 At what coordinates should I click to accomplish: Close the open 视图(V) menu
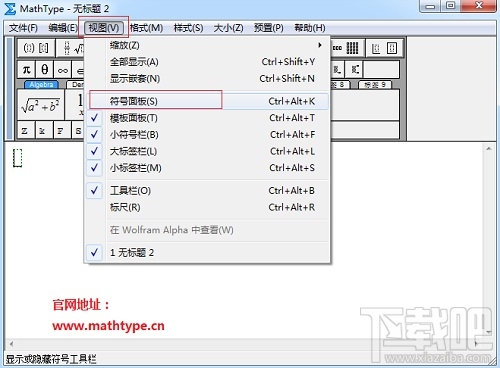point(104,28)
